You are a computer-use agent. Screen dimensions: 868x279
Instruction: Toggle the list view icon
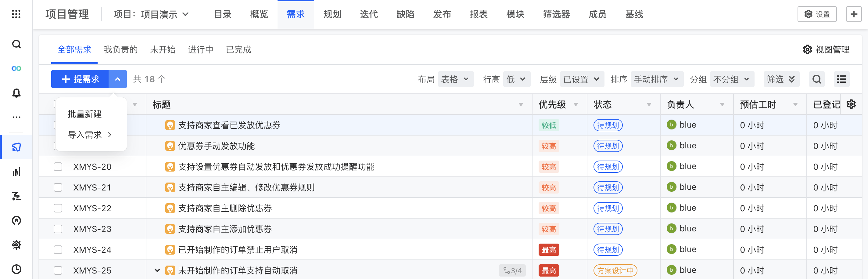coord(841,79)
